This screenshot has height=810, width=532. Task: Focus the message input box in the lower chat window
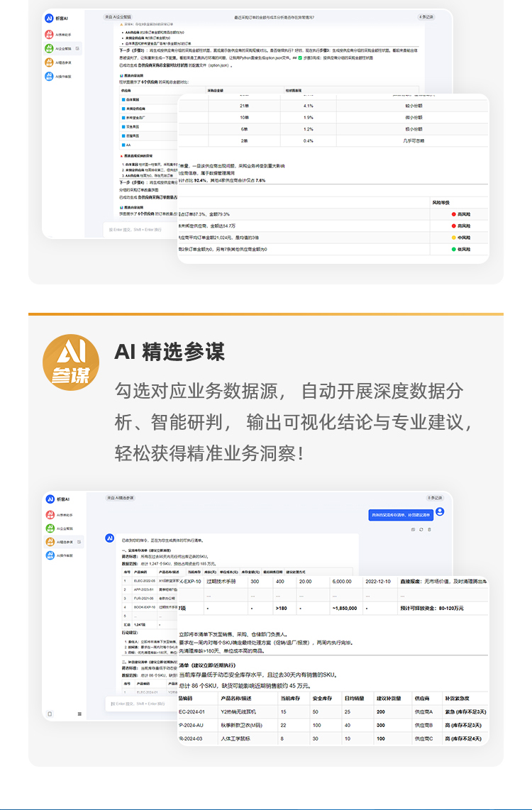[142, 704]
